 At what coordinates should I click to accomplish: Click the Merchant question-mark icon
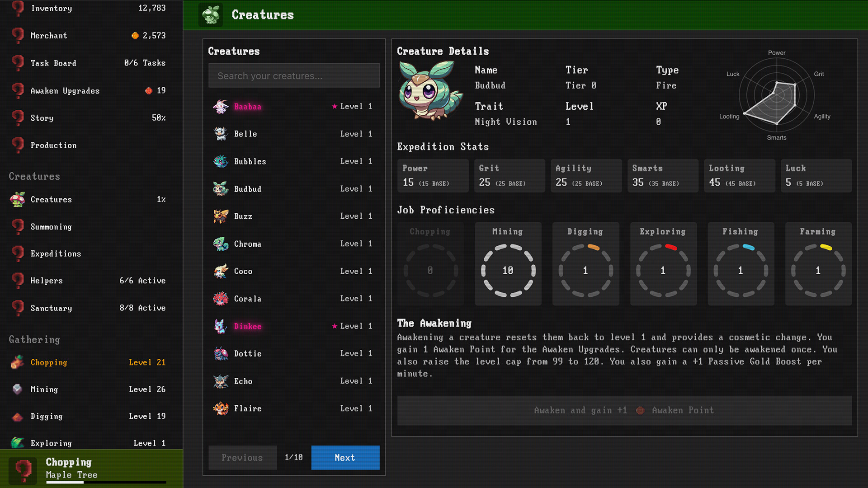[17, 36]
